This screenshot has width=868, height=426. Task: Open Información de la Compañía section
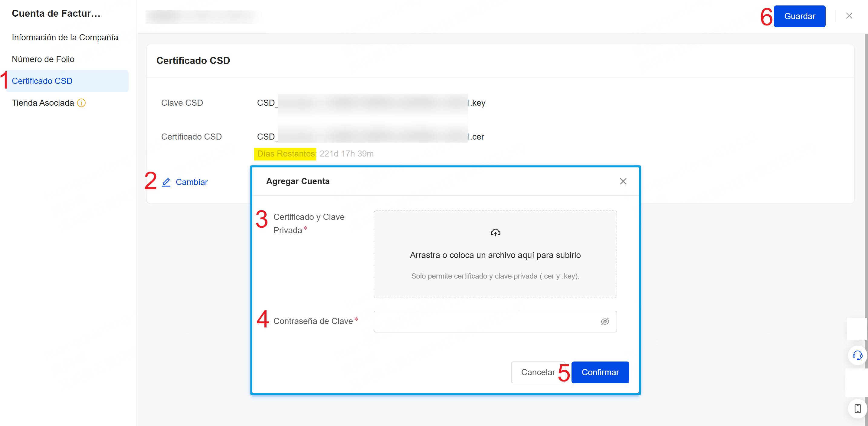point(65,38)
